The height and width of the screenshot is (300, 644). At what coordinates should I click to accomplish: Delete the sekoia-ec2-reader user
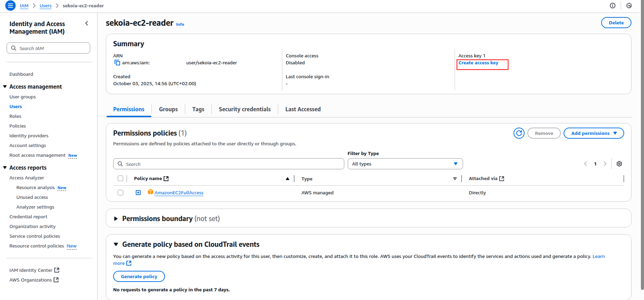click(x=616, y=23)
